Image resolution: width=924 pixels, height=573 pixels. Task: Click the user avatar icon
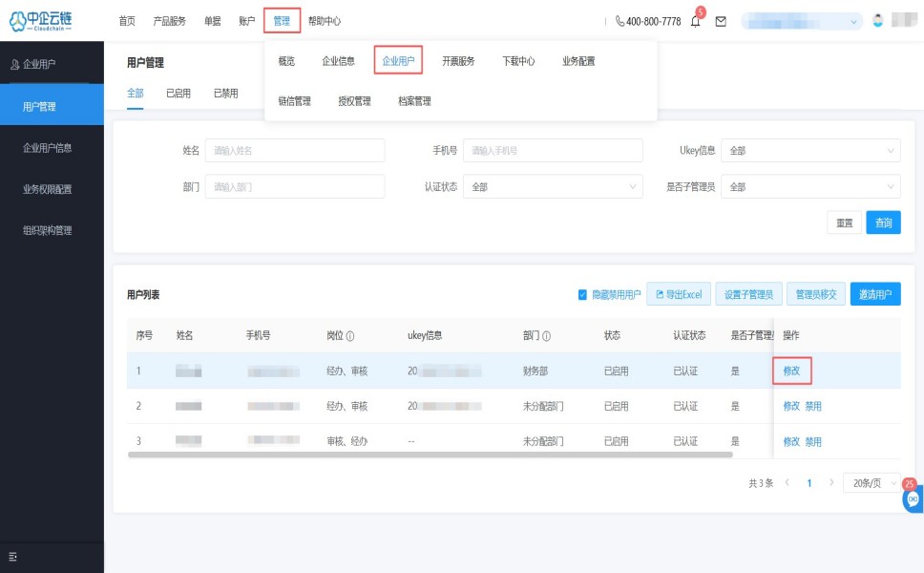tap(878, 21)
